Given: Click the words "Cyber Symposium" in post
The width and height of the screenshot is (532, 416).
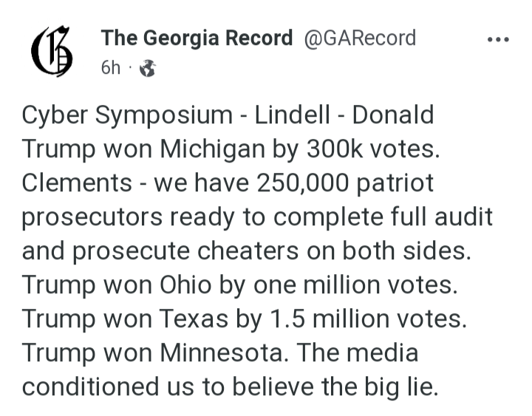Looking at the screenshot, I should 126,115.
